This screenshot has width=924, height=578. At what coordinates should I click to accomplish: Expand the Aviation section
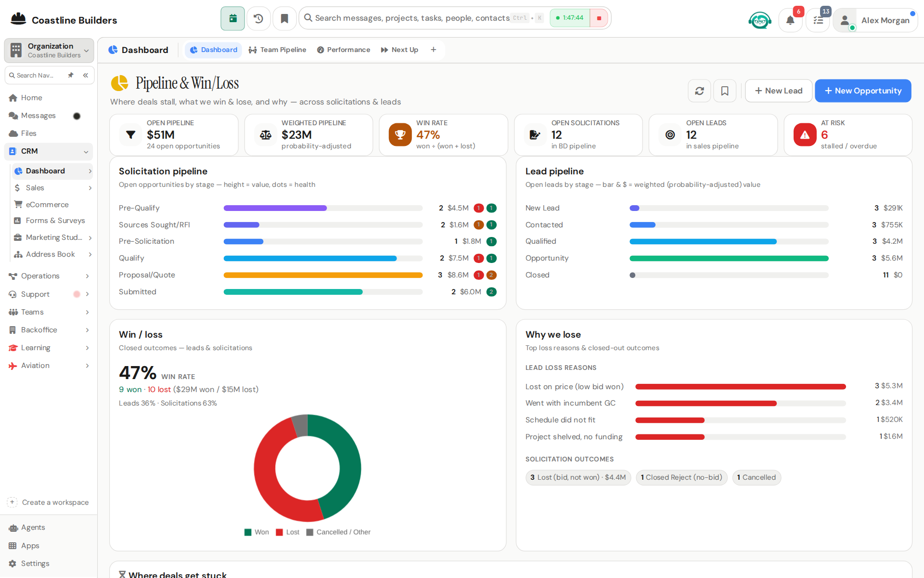87,366
